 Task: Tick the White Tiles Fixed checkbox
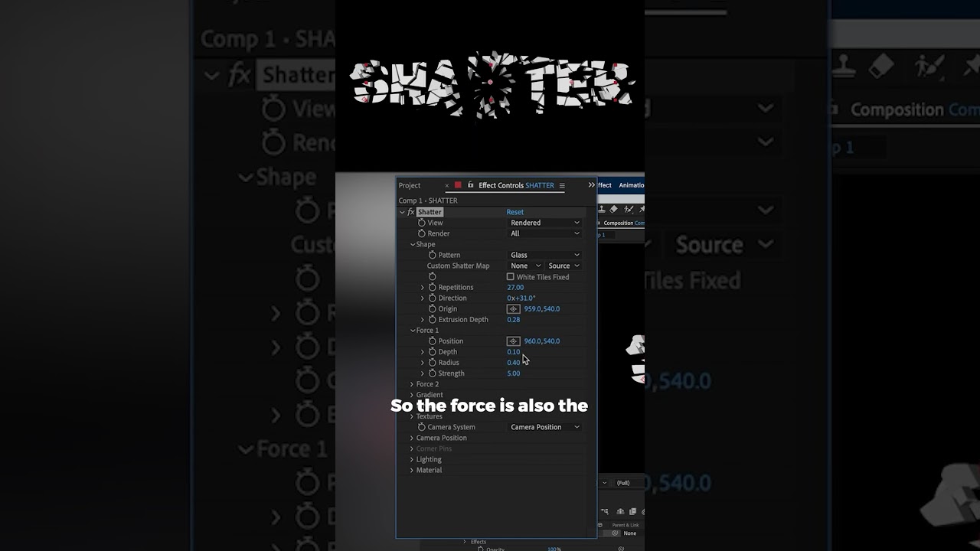point(511,277)
